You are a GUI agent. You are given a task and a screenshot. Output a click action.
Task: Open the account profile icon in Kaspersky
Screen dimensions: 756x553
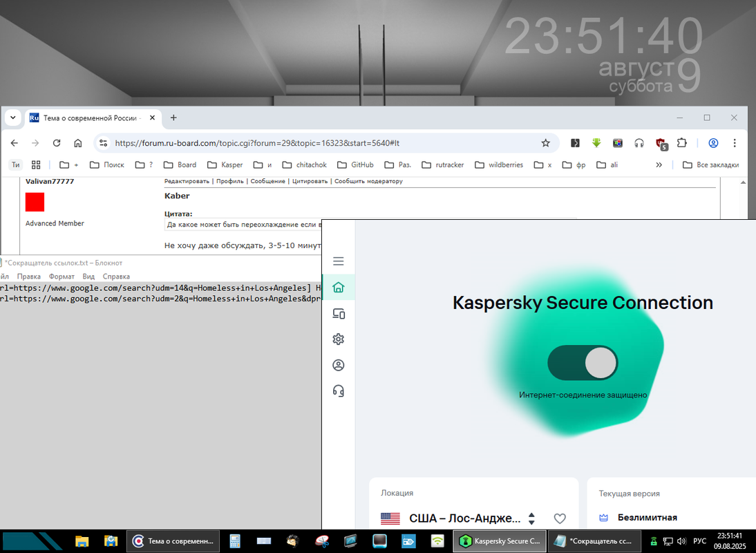339,365
